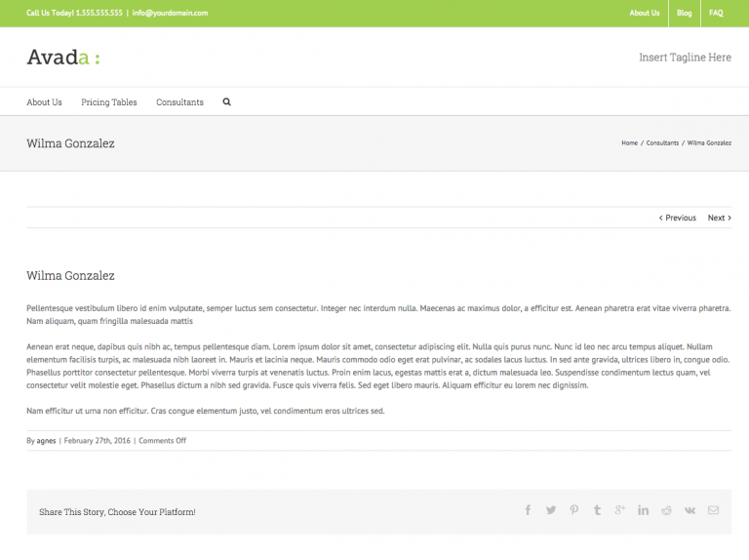Click the Wilma Gonzalez article heading
The width and height of the screenshot is (749, 560).
[70, 276]
